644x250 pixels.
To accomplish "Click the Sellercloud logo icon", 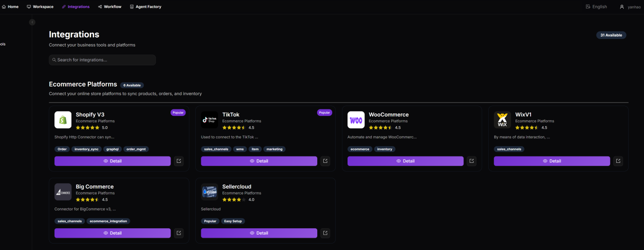I will (210, 192).
